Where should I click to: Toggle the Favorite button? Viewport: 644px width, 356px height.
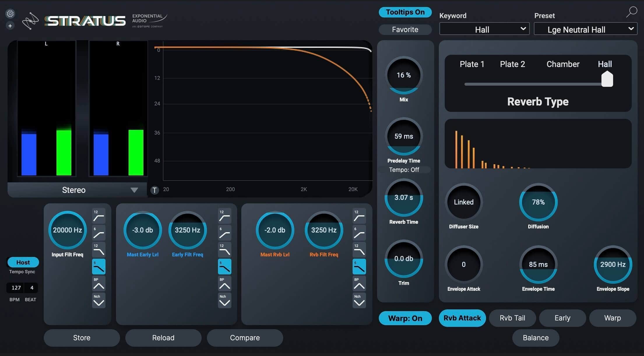(405, 29)
